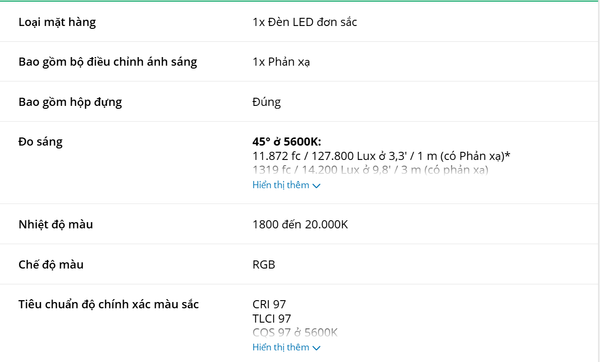The width and height of the screenshot is (600, 362).
Task: Click the 'Đúng' value text
Action: pos(266,102)
